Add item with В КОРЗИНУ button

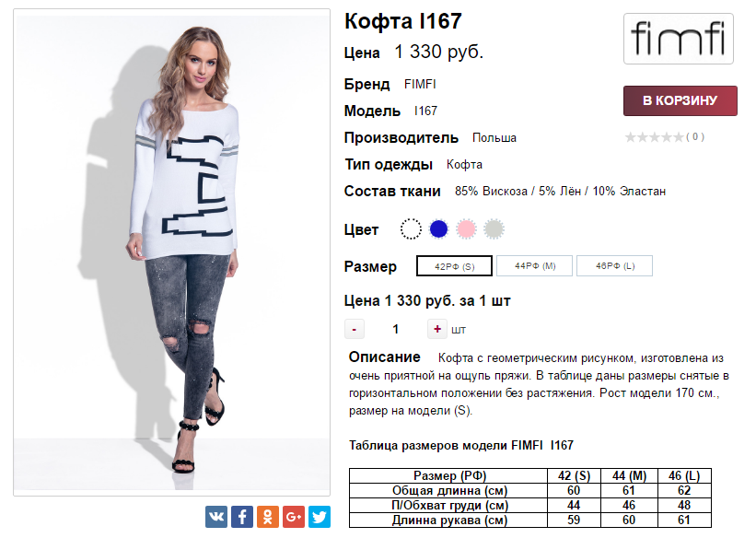[680, 100]
